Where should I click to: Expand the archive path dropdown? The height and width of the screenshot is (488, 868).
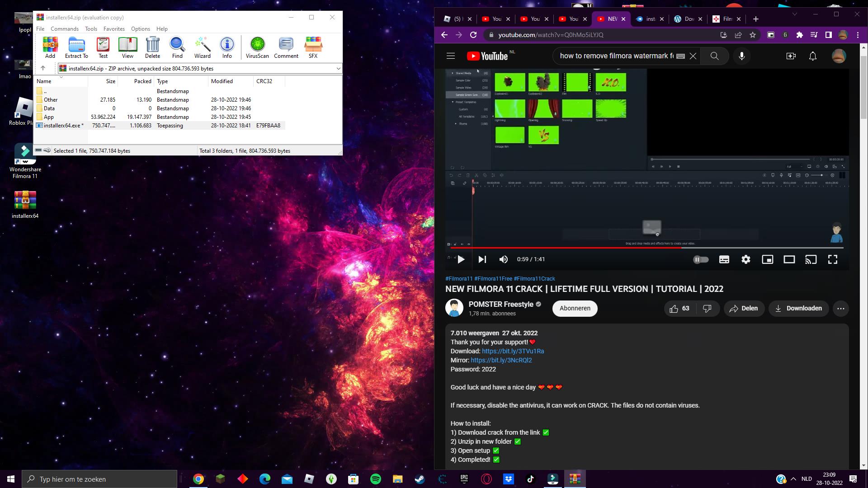coord(338,69)
